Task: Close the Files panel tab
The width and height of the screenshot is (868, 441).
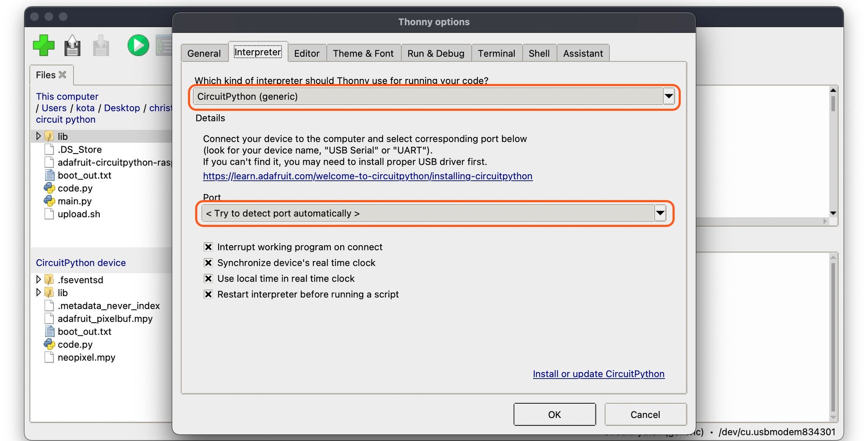Action: coord(62,75)
